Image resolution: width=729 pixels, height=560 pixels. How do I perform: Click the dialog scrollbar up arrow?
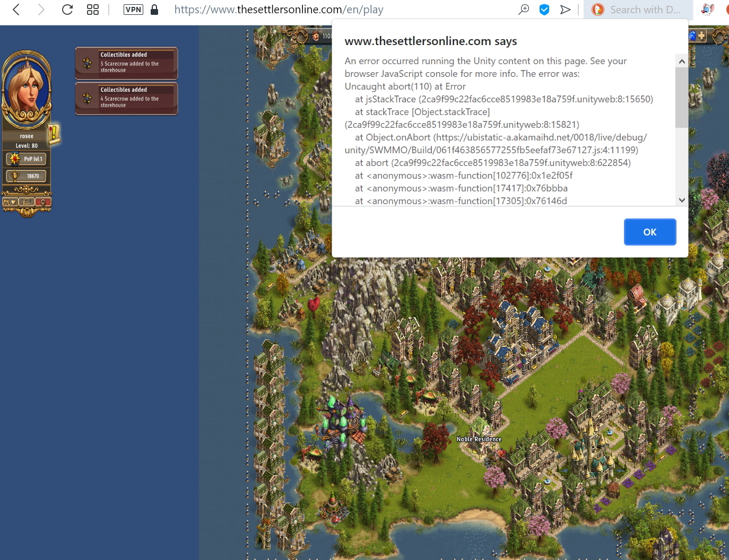coord(682,62)
